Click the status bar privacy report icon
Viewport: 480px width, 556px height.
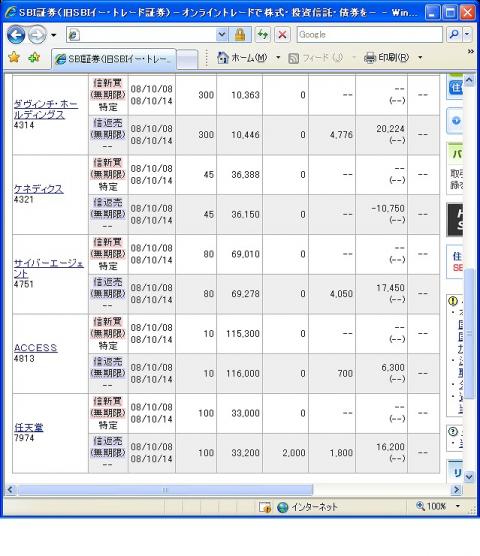click(x=264, y=507)
